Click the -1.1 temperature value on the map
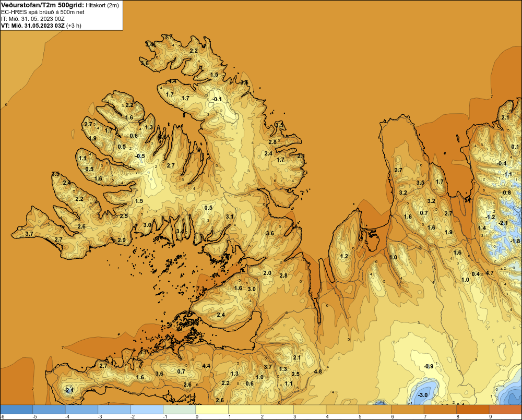 (507, 174)
